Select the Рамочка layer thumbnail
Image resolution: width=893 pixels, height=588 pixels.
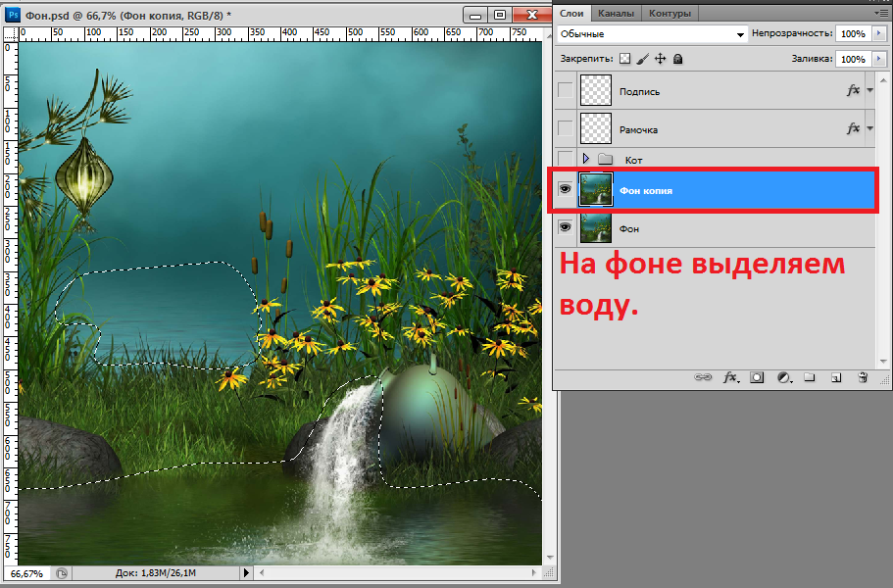point(596,128)
